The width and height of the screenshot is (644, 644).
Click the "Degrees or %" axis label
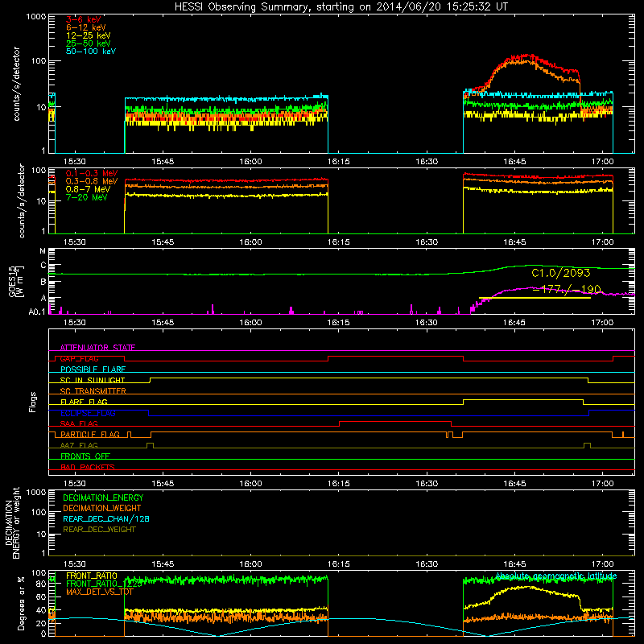(21, 603)
